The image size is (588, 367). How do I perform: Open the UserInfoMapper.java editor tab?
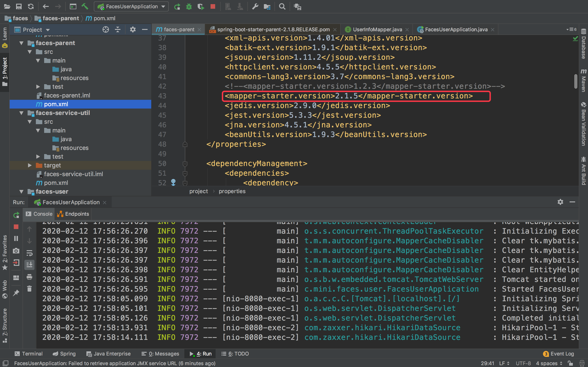[377, 29]
